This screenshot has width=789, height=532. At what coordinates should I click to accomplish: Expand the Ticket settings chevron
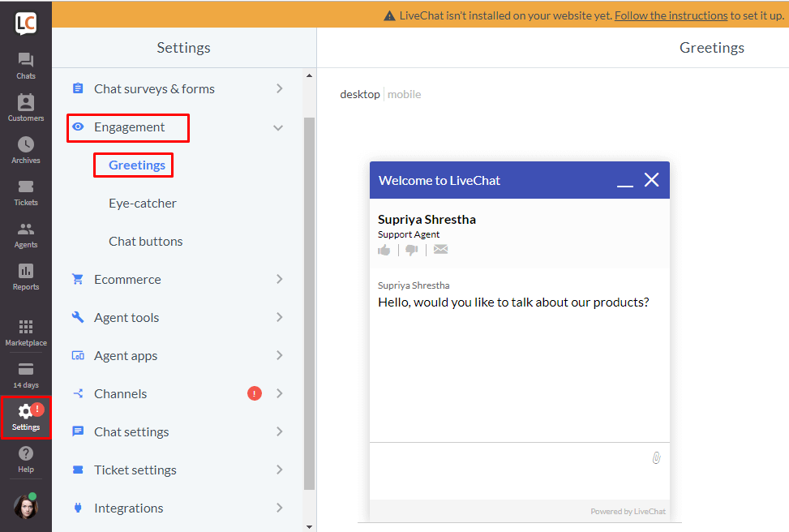[x=280, y=470]
